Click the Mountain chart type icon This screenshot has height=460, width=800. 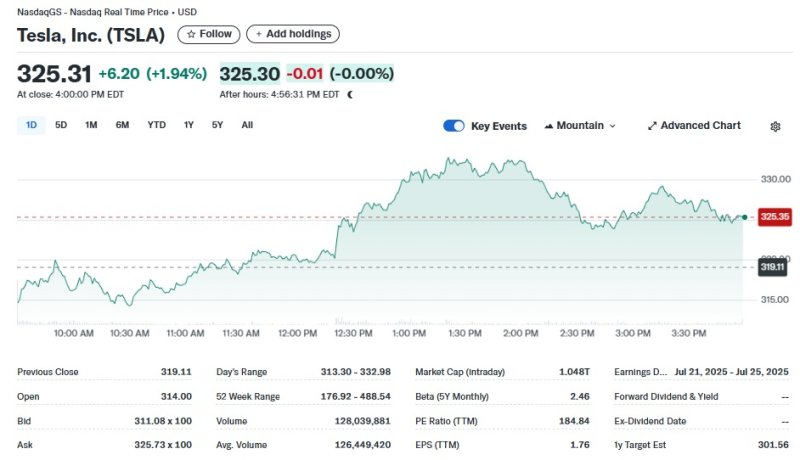tap(549, 126)
